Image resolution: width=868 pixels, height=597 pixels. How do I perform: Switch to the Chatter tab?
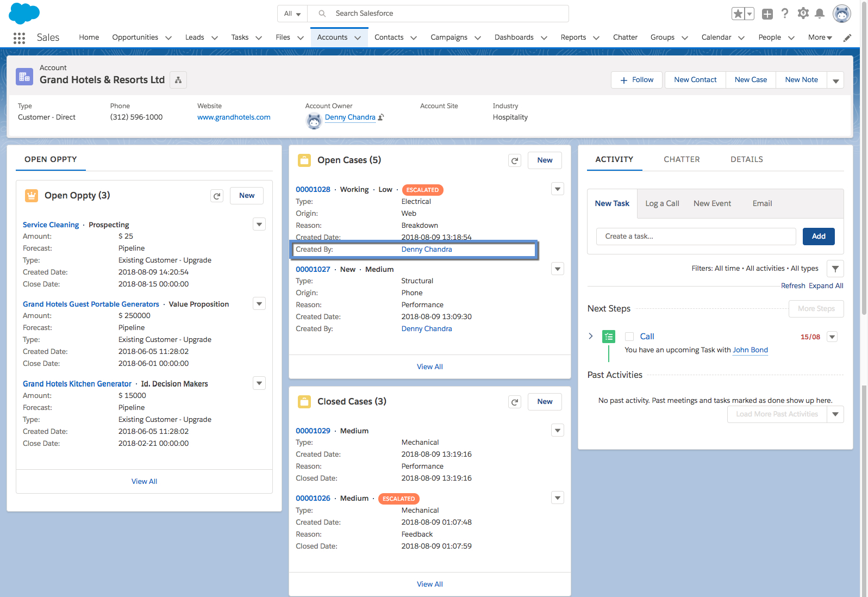pos(682,159)
